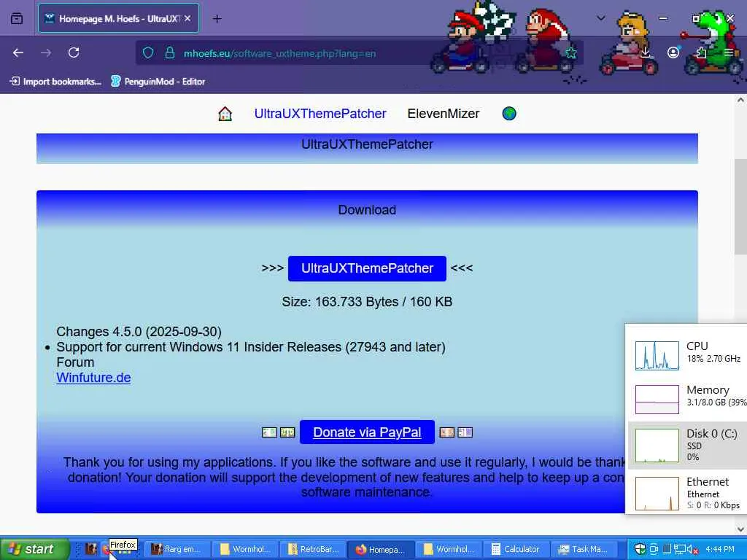Click the globe language icon
This screenshot has height=560, width=747.
pos(509,114)
